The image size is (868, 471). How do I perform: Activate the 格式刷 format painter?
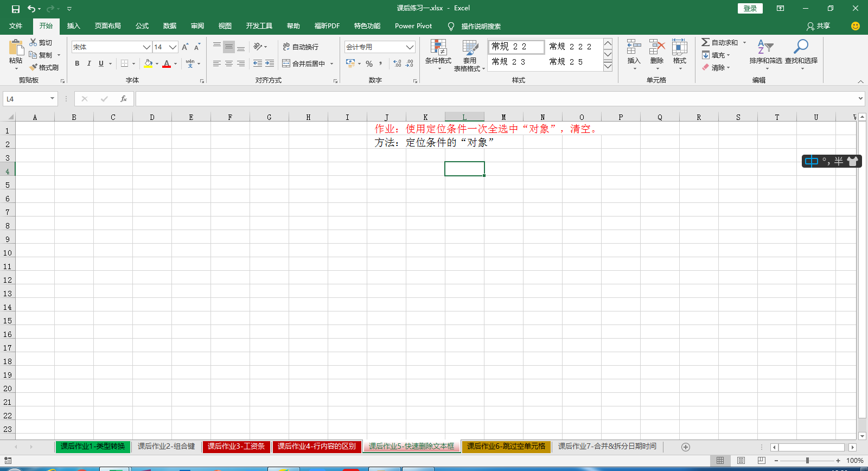pyautogui.click(x=44, y=67)
